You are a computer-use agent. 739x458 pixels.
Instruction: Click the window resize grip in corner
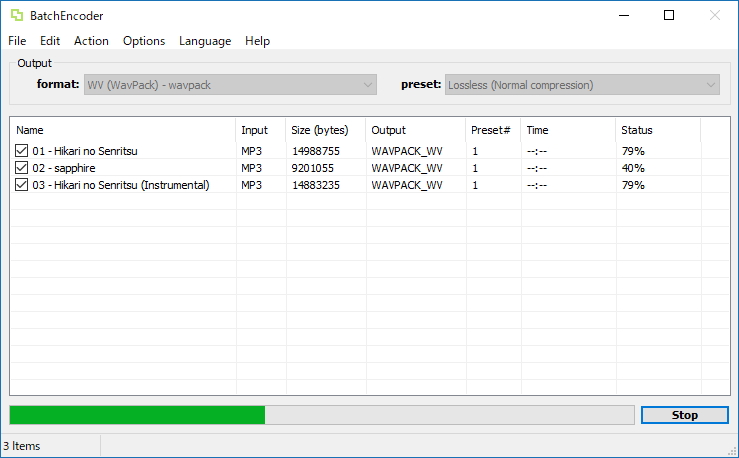pos(733,452)
